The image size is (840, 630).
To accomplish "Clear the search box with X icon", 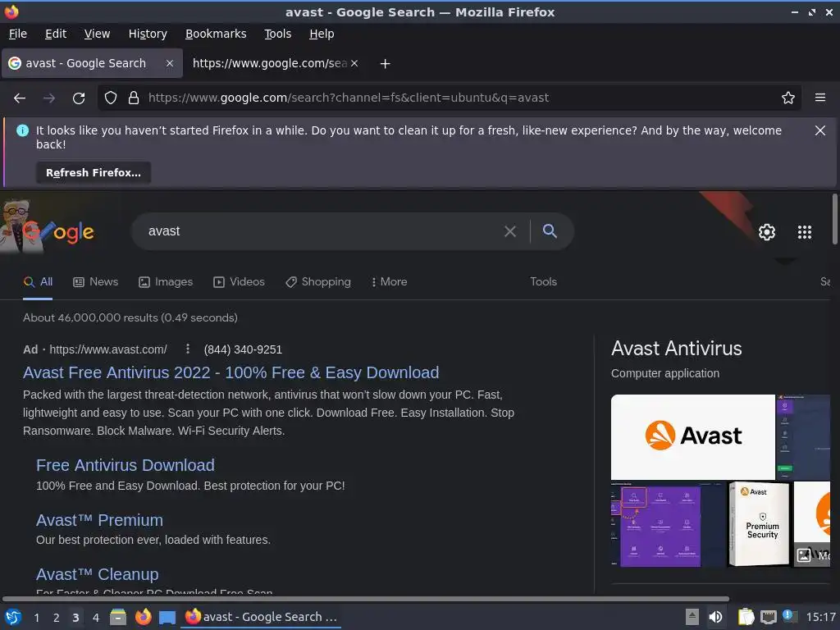I will [510, 231].
